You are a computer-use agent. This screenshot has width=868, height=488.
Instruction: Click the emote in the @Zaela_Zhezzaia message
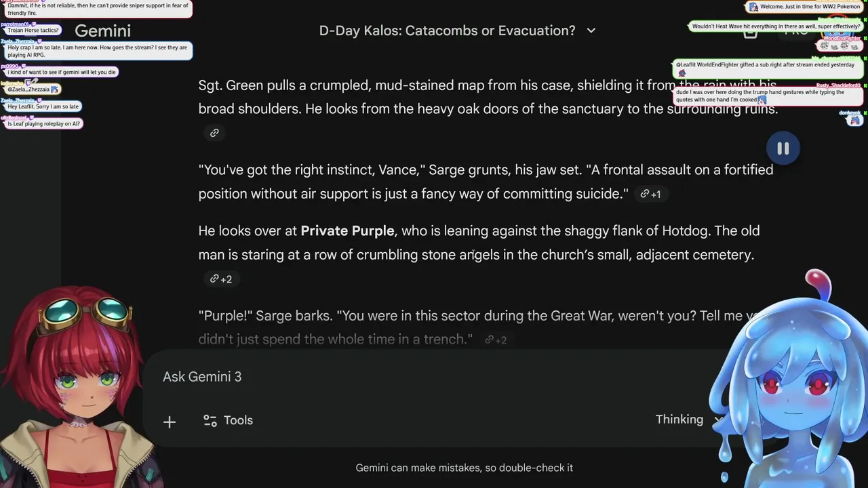(x=55, y=89)
